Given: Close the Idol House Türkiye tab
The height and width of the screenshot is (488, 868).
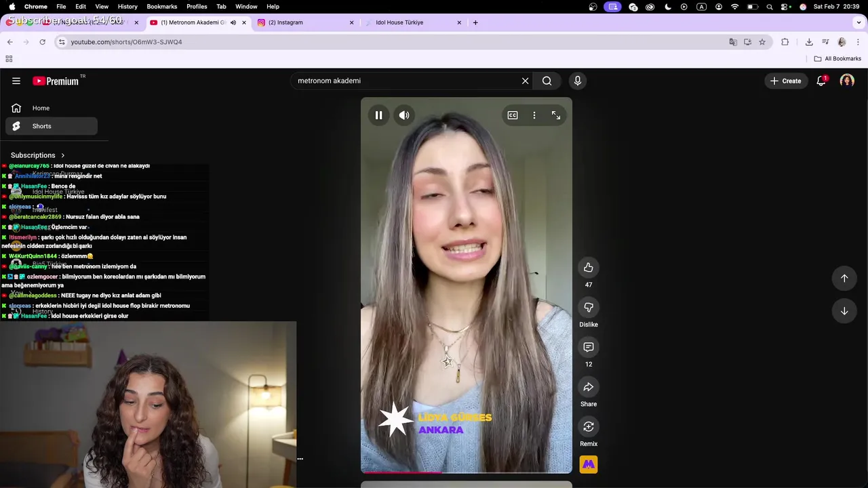Looking at the screenshot, I should coord(459,22).
